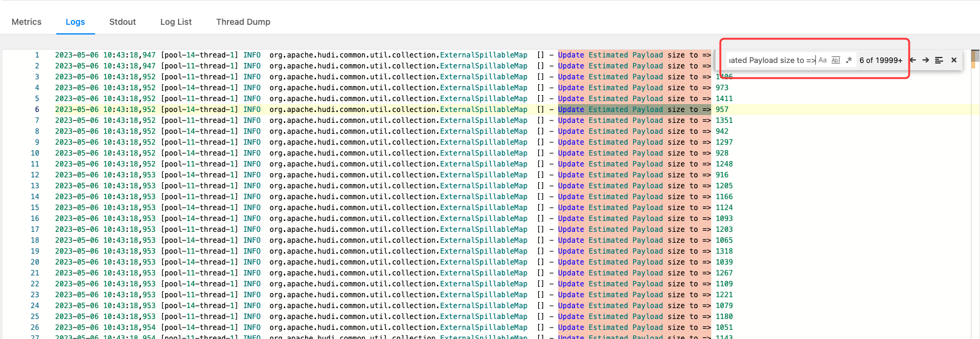This screenshot has width=980, height=339.
Task: Click payload value 1079 on line 24
Action: (724, 306)
